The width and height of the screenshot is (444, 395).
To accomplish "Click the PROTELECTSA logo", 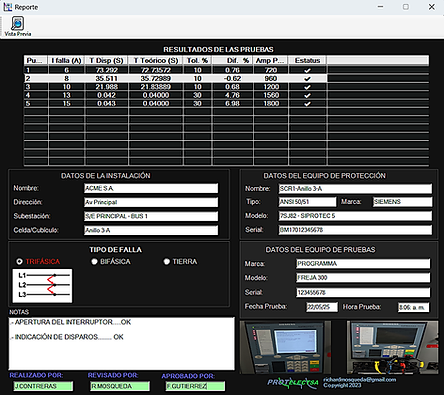I will pyautogui.click(x=293, y=383).
